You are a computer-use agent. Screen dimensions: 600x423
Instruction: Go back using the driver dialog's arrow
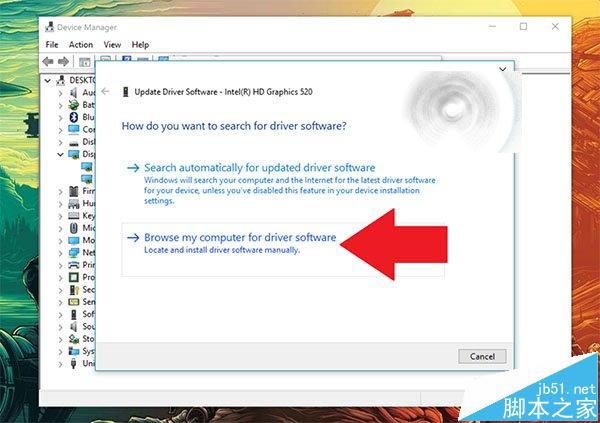click(x=105, y=91)
